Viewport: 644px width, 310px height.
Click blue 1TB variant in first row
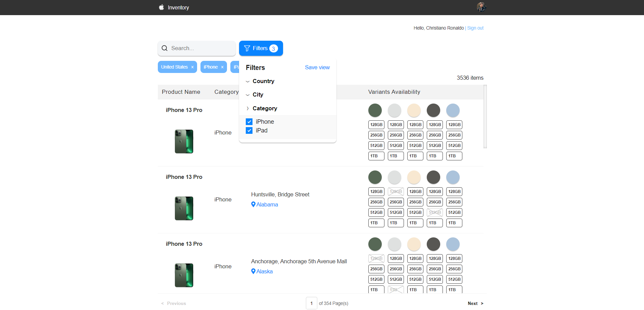point(454,156)
